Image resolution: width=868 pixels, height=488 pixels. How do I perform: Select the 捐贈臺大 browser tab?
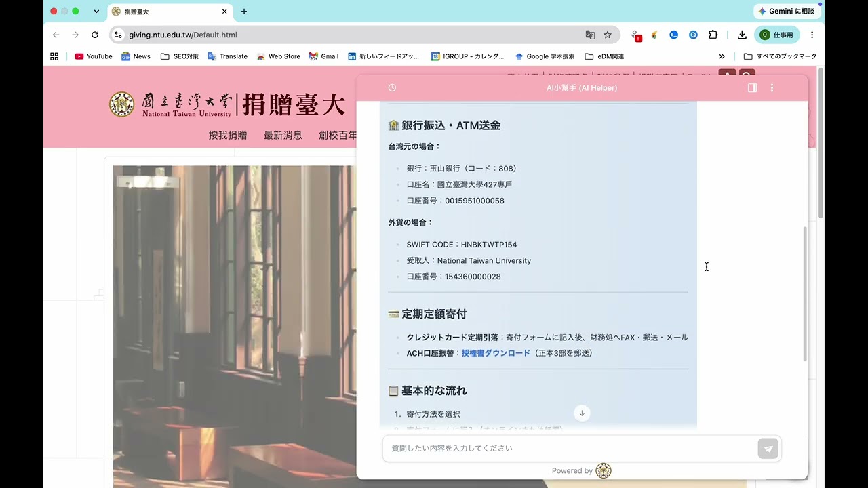pos(170,12)
